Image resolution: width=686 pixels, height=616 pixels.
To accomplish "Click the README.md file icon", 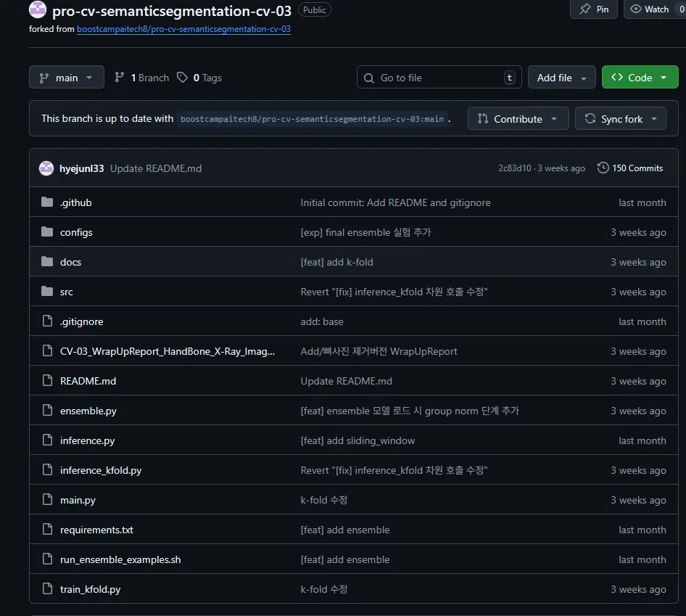I will coord(47,380).
